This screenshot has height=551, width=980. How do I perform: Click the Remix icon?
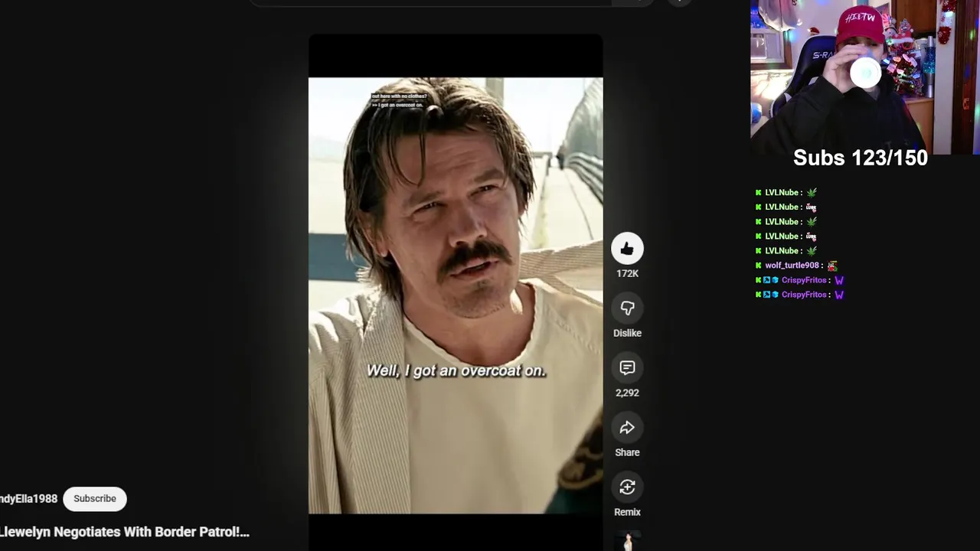[x=627, y=487]
